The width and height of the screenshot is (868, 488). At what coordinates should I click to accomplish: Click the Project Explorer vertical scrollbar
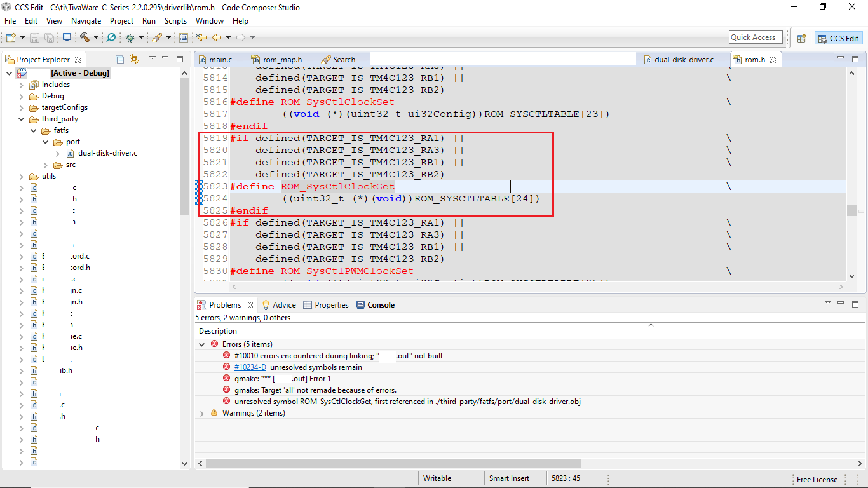[x=185, y=146]
